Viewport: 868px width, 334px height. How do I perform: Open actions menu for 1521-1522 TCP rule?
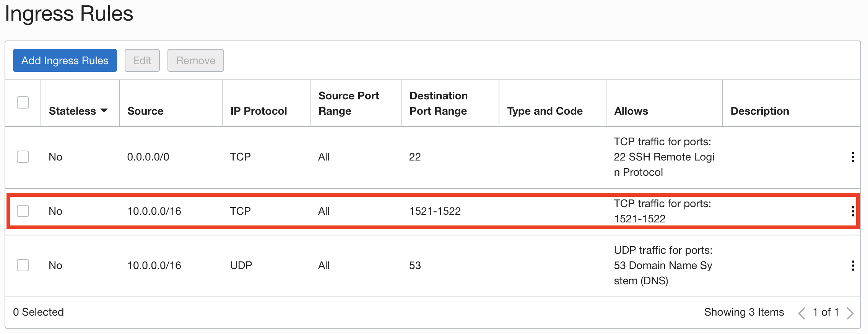click(853, 211)
